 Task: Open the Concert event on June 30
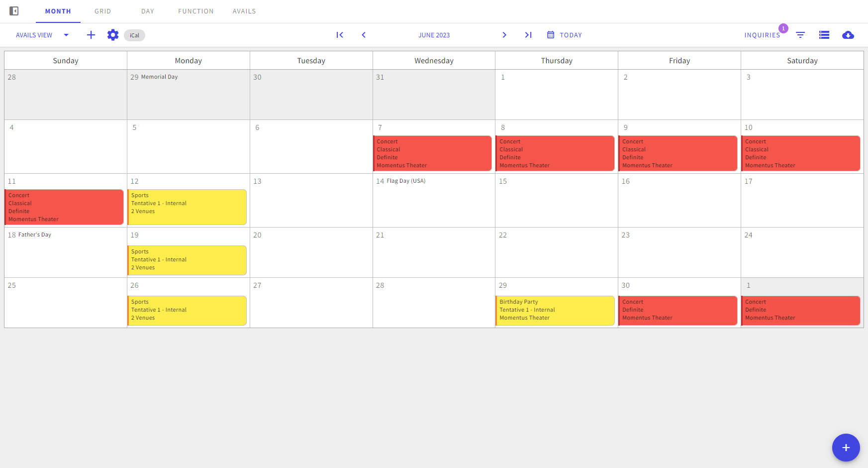pos(678,311)
